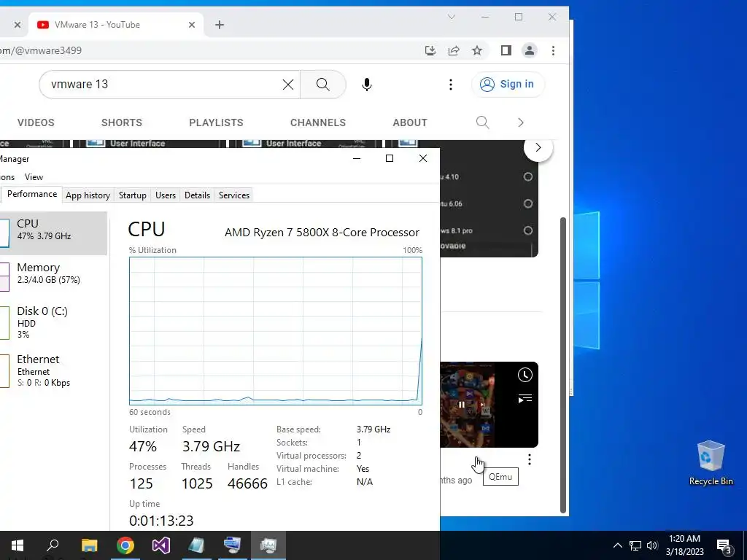Select Task Manager Services tab
The height and width of the screenshot is (560, 747).
pos(234,195)
